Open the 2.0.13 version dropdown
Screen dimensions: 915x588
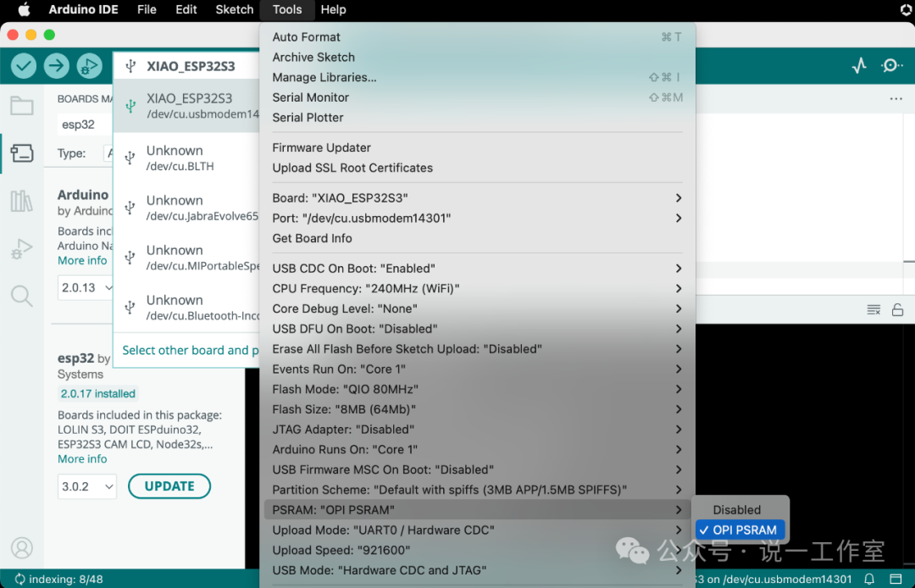[86, 287]
